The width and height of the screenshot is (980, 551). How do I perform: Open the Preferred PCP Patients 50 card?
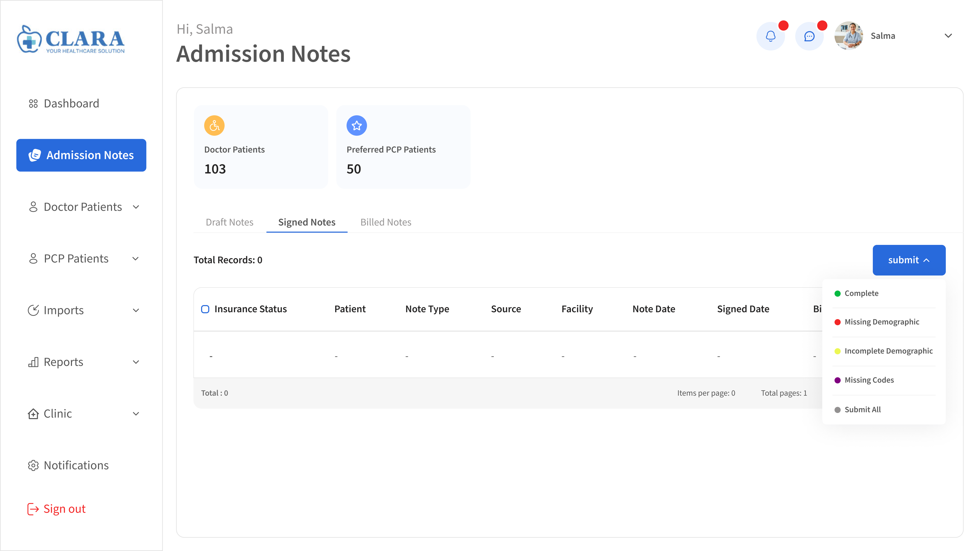[x=403, y=147]
